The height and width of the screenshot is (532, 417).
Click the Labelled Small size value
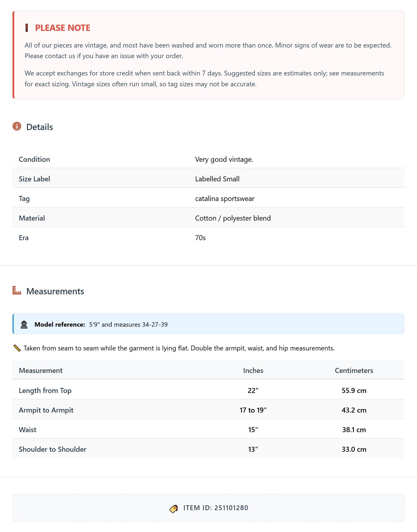pos(217,179)
